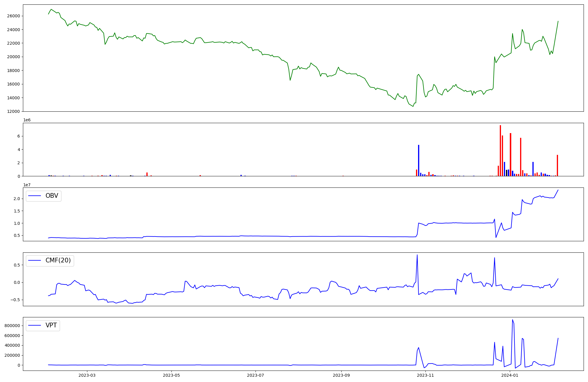Click the OBV legend label
Screen dimensions: 588x382
(52, 196)
